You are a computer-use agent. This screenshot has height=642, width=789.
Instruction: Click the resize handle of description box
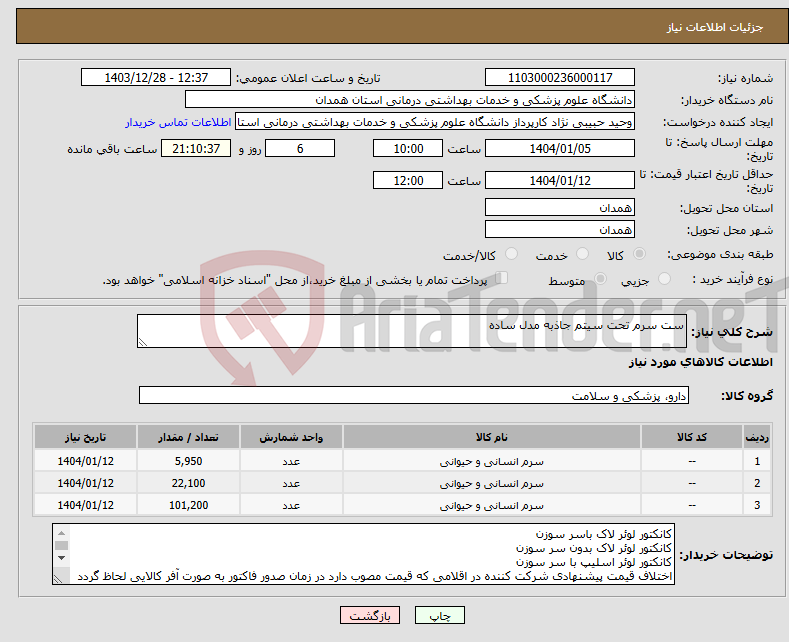click(x=143, y=342)
